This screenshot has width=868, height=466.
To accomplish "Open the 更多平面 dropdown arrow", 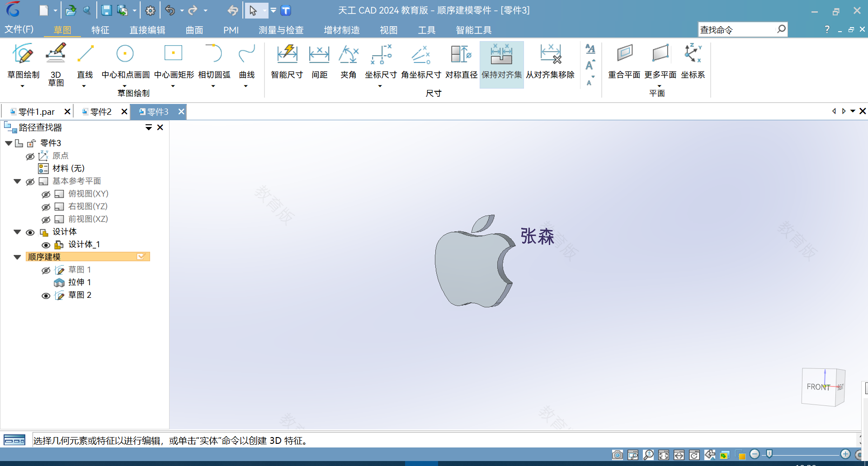I will 660,86.
